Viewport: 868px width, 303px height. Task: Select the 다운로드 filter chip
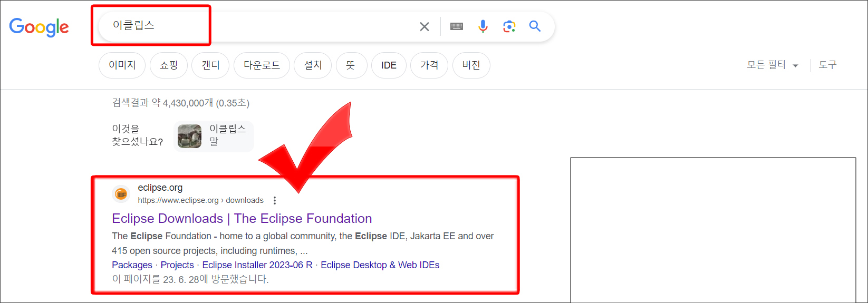point(262,65)
